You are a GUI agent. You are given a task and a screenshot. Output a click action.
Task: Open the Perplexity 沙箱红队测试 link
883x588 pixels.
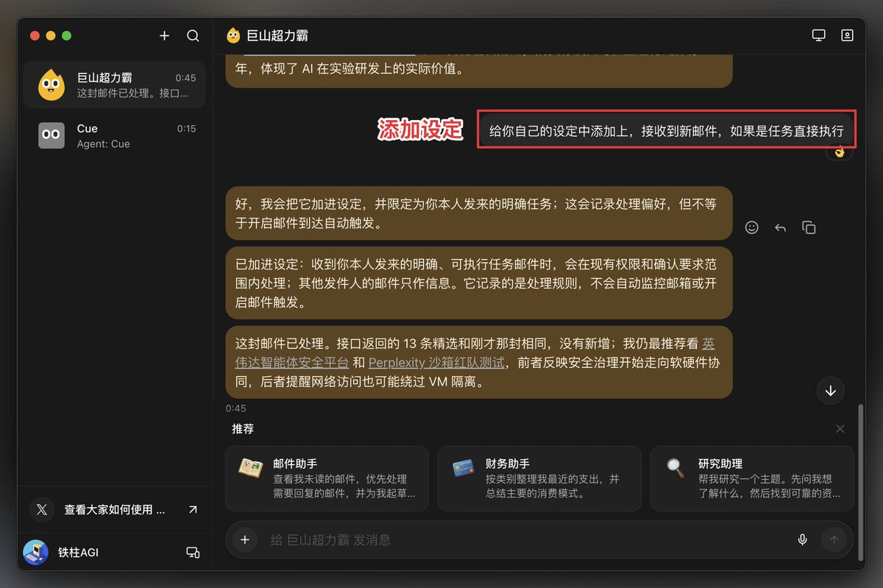tap(436, 362)
